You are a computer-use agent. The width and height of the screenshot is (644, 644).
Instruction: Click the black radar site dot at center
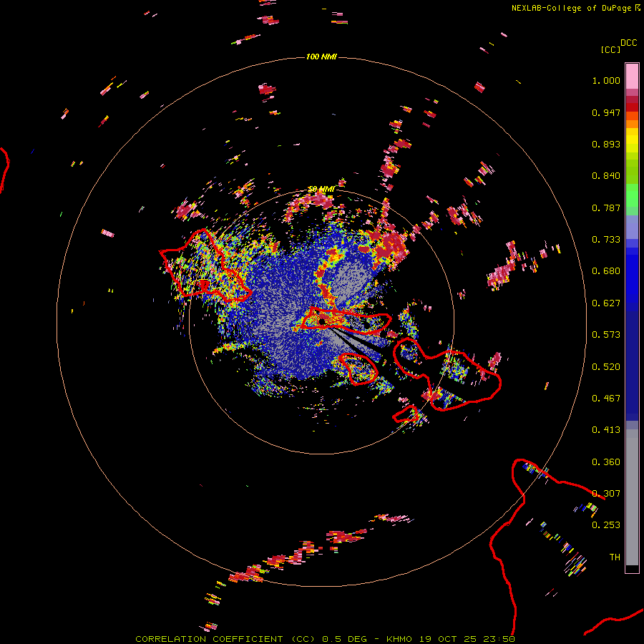(322, 321)
